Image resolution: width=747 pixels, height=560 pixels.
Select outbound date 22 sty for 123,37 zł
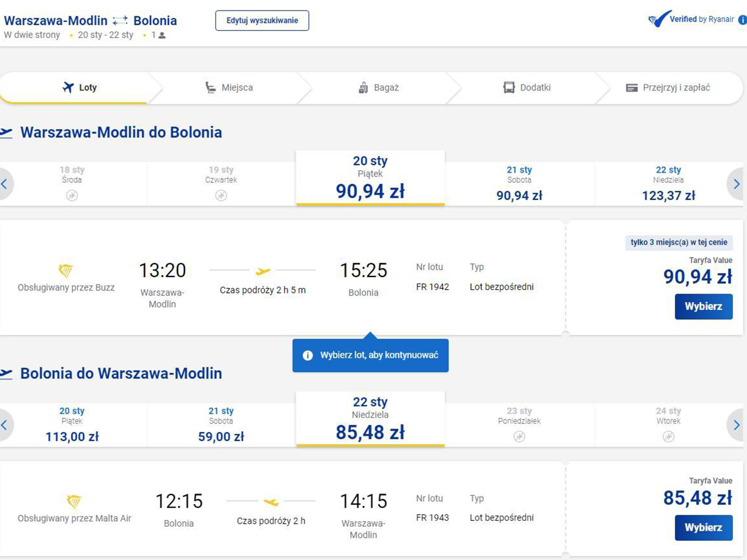coord(668,183)
